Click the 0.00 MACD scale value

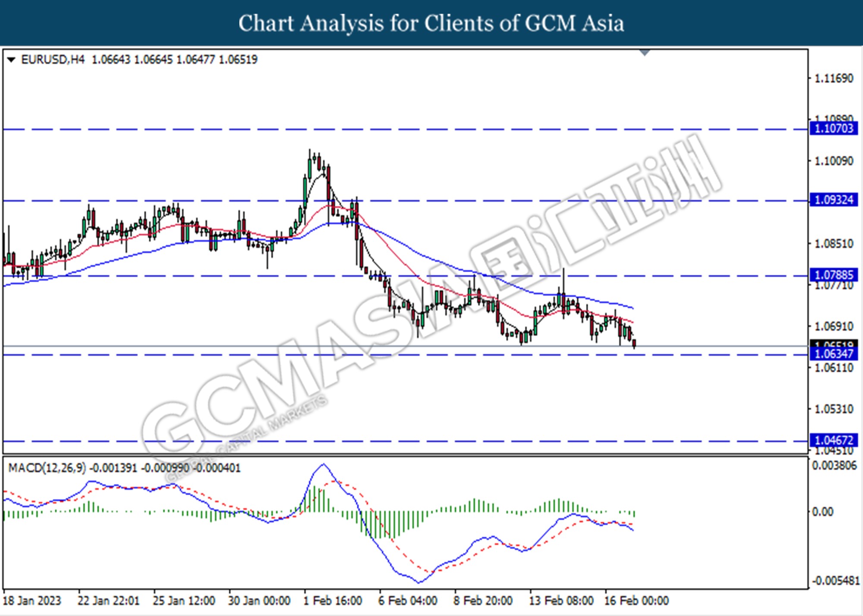pos(822,512)
